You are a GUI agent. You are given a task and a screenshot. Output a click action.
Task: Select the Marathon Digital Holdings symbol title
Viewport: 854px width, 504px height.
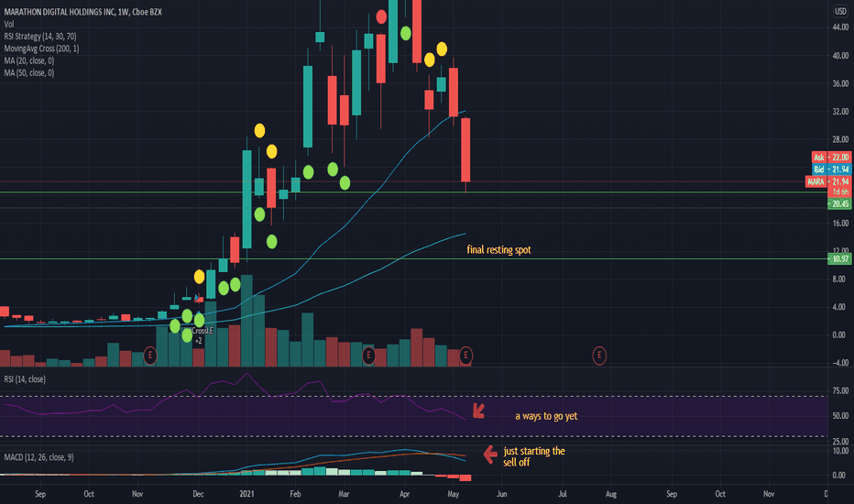tap(82, 11)
